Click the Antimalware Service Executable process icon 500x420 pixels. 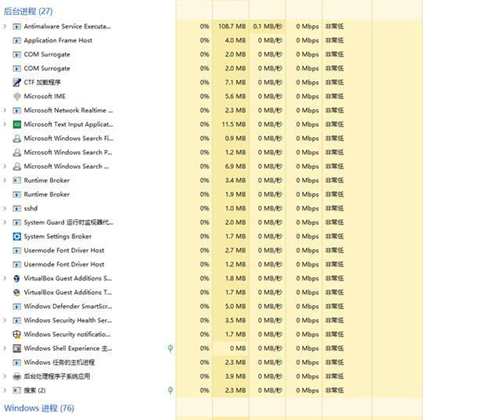[x=17, y=27]
